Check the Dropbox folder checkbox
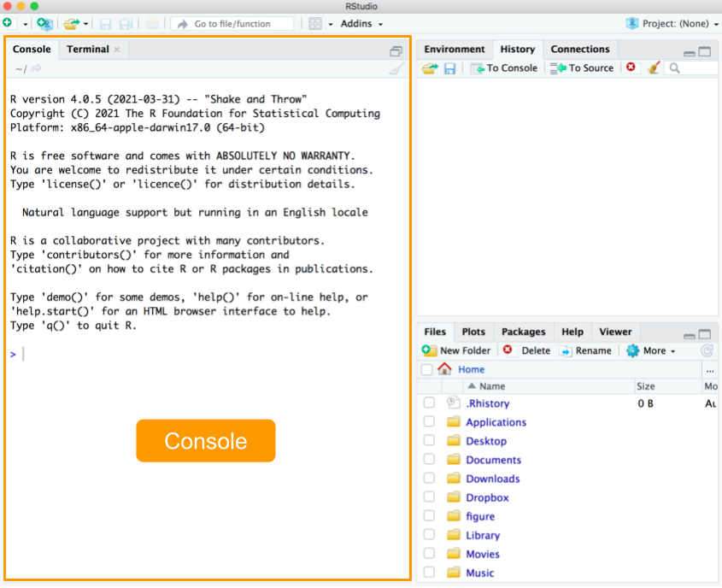The image size is (722, 588). pos(429,497)
